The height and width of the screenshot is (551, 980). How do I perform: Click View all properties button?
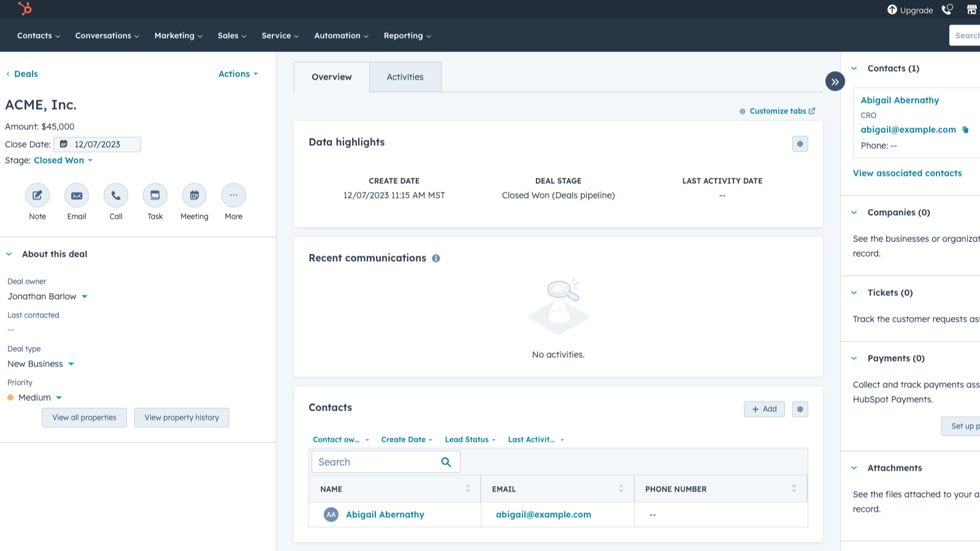[x=84, y=418]
